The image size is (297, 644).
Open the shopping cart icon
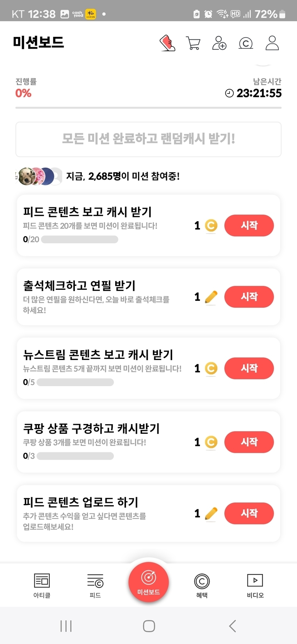193,43
